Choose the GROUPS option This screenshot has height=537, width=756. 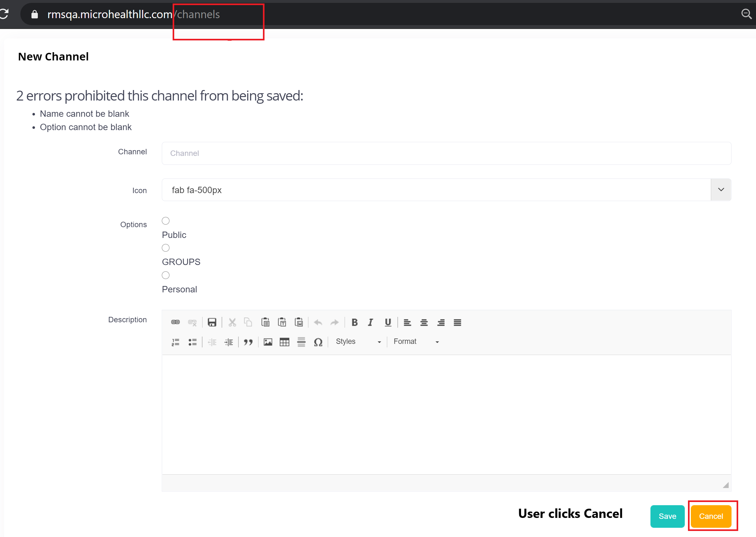click(165, 248)
